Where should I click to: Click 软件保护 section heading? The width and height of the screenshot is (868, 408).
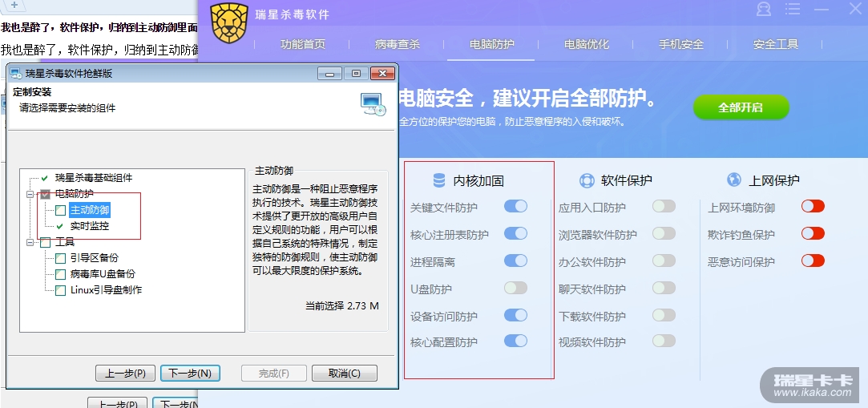[x=627, y=180]
